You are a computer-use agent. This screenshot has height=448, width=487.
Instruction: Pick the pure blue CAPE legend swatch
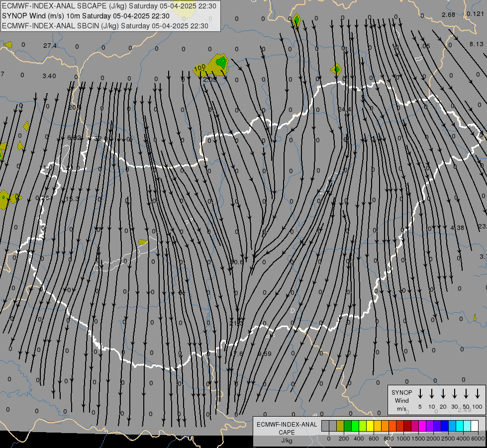coord(445,426)
